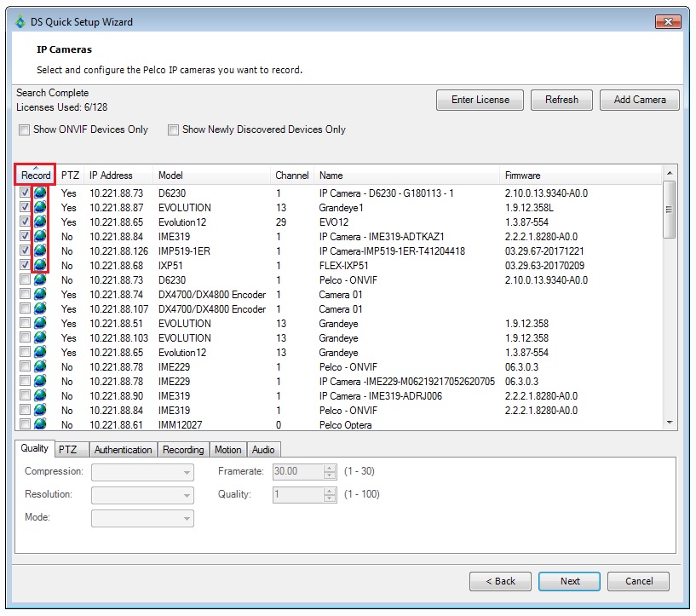Image resolution: width=696 pixels, height=616 pixels.
Task: Select the Audio tab
Action: (263, 449)
